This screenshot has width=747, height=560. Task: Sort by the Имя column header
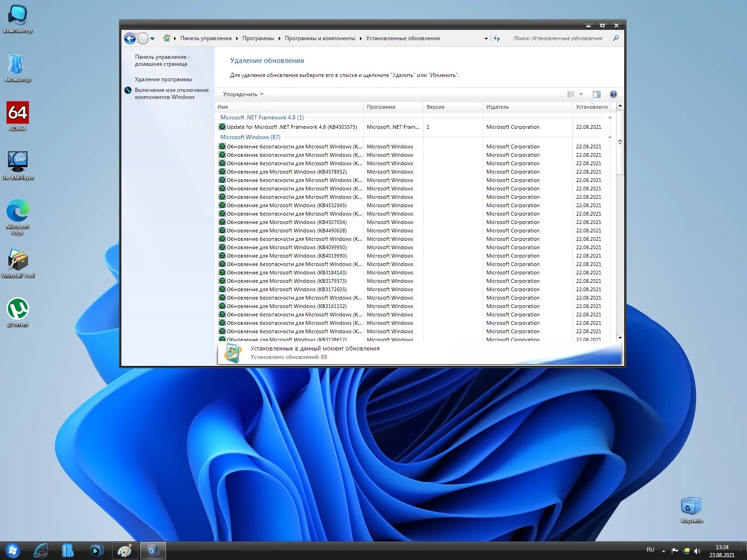(x=289, y=107)
